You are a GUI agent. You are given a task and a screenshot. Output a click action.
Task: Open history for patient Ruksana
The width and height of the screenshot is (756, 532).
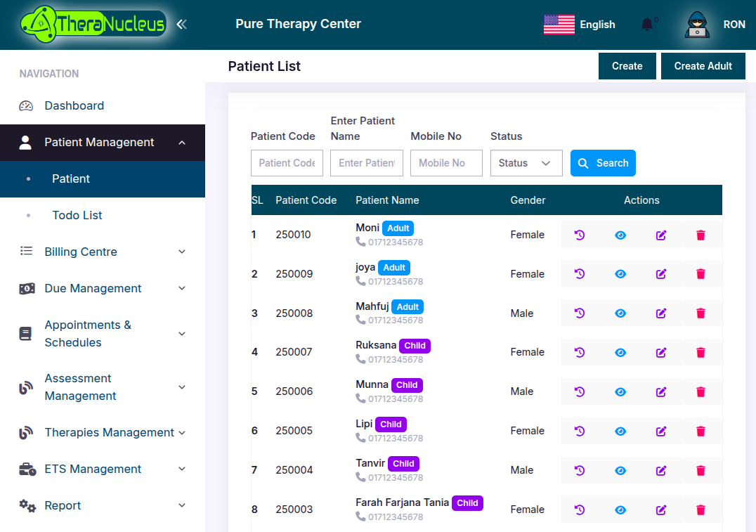pyautogui.click(x=580, y=353)
